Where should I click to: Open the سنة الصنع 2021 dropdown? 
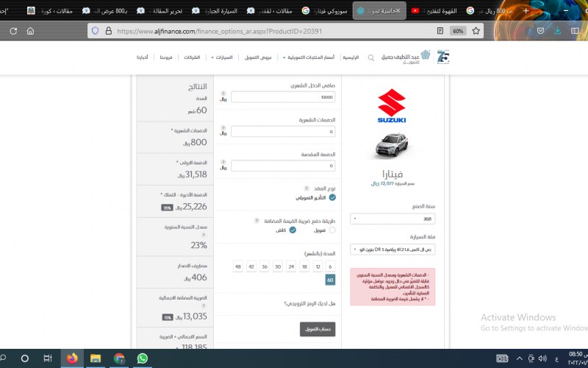(x=392, y=219)
